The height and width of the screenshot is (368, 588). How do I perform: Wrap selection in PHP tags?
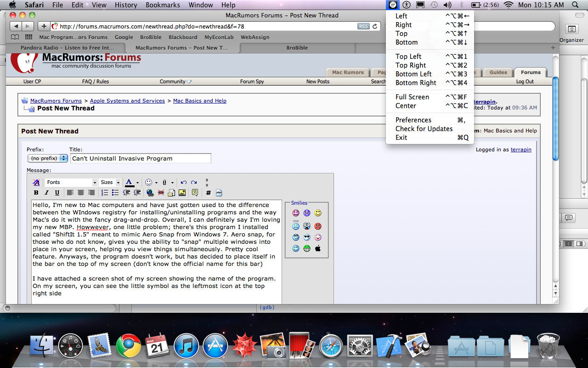[x=219, y=193]
